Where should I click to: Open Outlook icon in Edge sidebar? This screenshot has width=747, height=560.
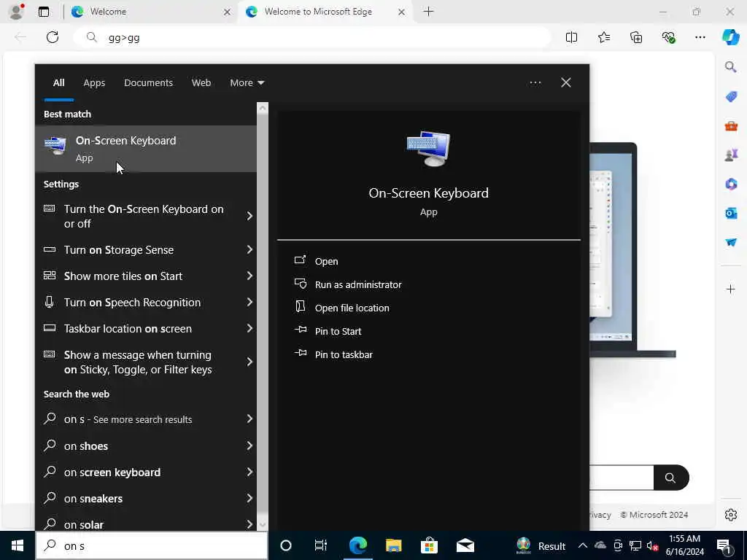731,213
